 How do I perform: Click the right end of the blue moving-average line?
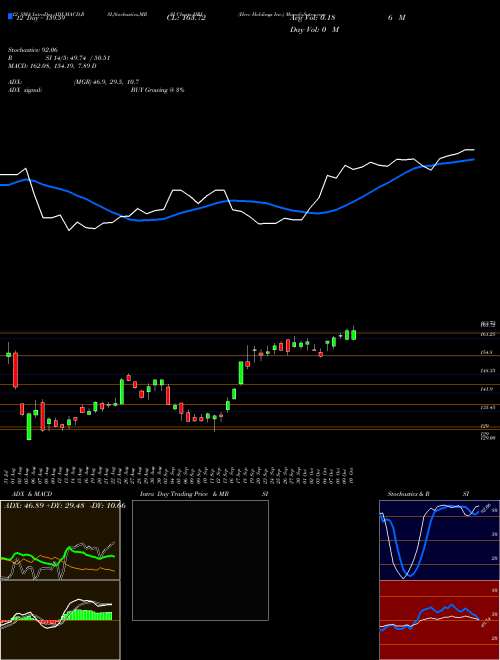point(473,159)
